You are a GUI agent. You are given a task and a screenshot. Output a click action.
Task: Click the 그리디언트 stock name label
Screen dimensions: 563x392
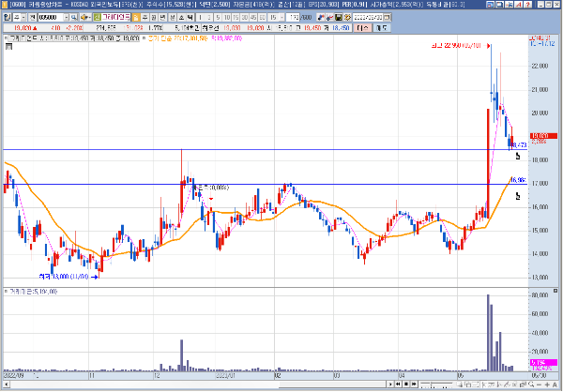tap(115, 17)
